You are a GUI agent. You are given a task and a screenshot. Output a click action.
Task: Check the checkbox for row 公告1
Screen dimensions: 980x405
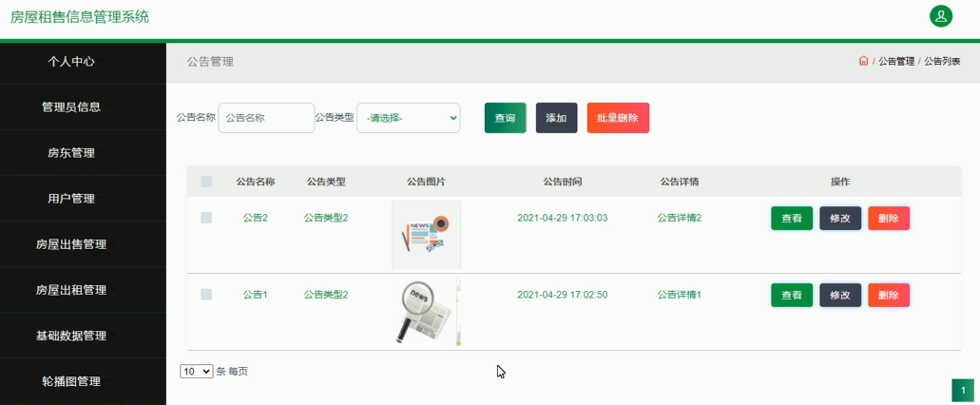click(x=206, y=295)
